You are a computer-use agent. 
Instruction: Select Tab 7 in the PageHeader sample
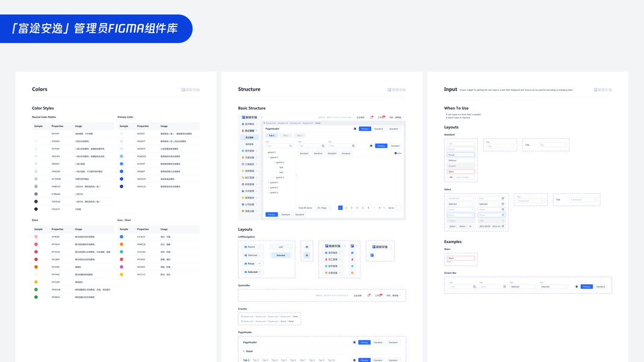point(302,360)
